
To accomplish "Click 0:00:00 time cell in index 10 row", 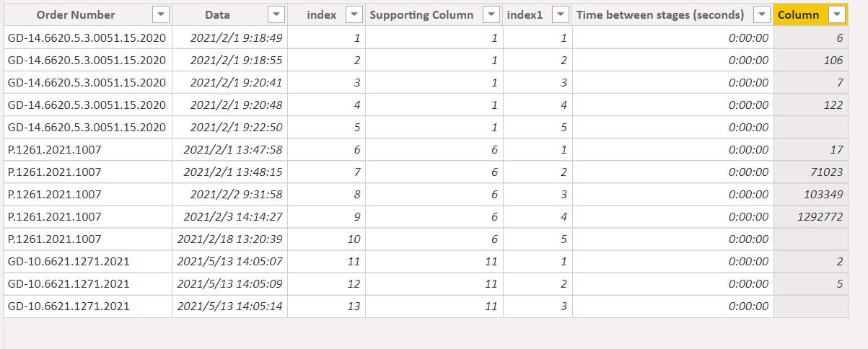I will [x=673, y=239].
